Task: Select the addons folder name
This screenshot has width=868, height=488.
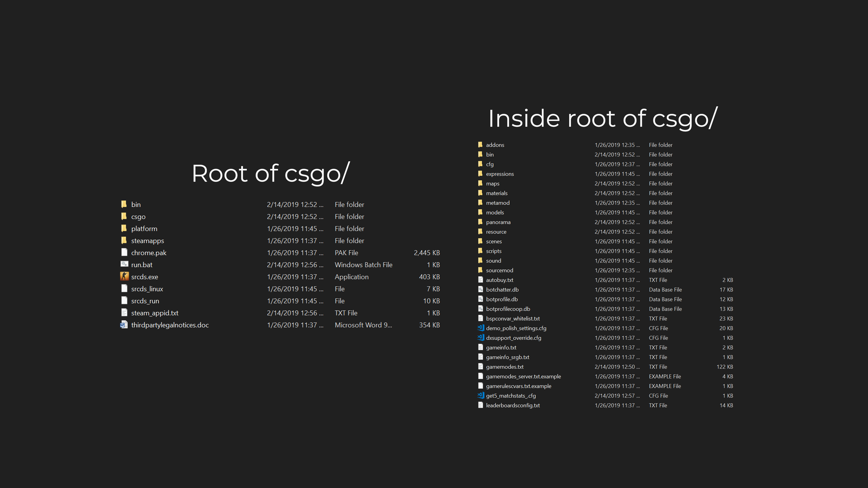Action: pos(495,145)
